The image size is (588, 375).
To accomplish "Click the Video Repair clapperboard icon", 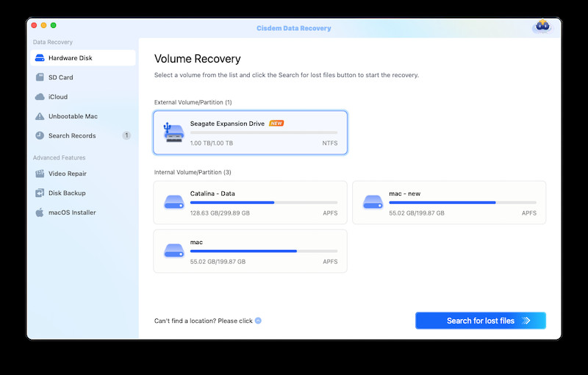I will [40, 174].
